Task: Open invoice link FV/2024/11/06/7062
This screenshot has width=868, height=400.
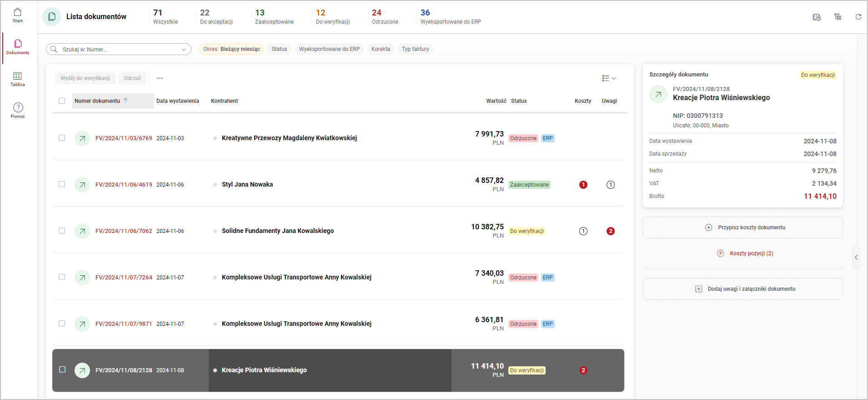Action: 124,231
